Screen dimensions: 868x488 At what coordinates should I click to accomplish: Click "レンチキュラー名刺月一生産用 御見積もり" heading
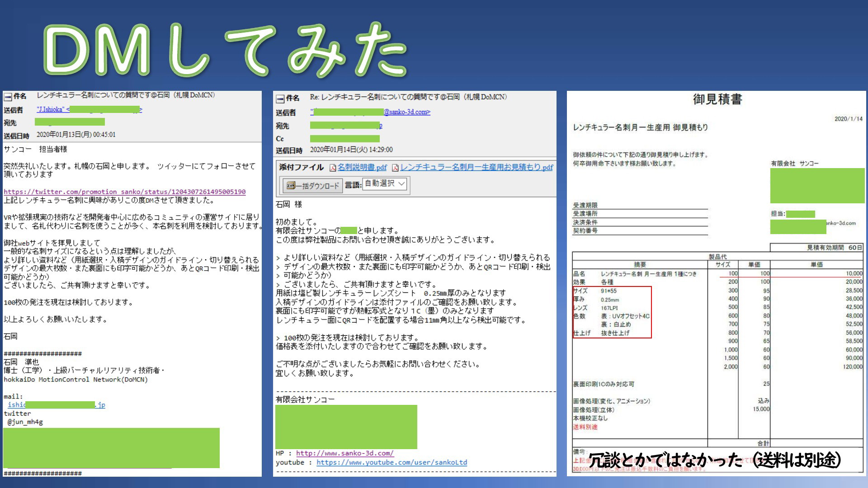(x=641, y=127)
